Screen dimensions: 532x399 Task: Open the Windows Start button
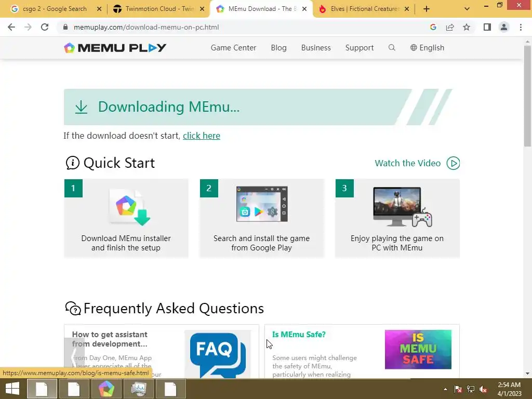(12, 389)
